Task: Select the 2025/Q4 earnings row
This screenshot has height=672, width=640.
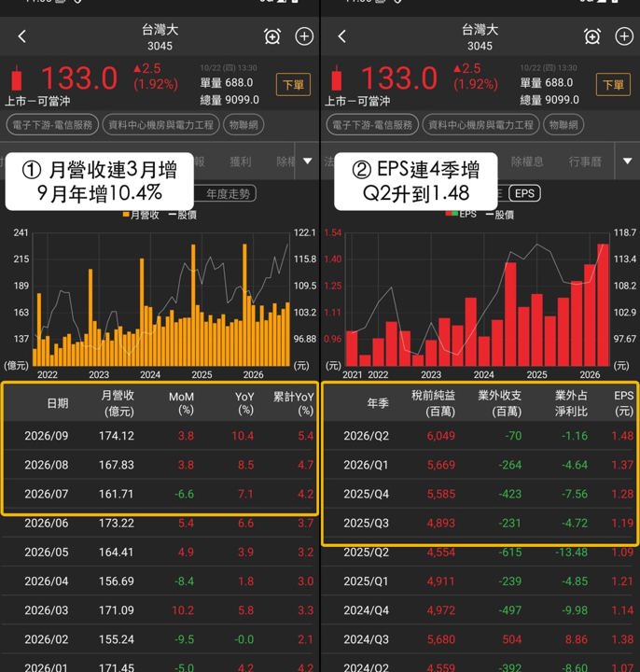Action: click(480, 494)
